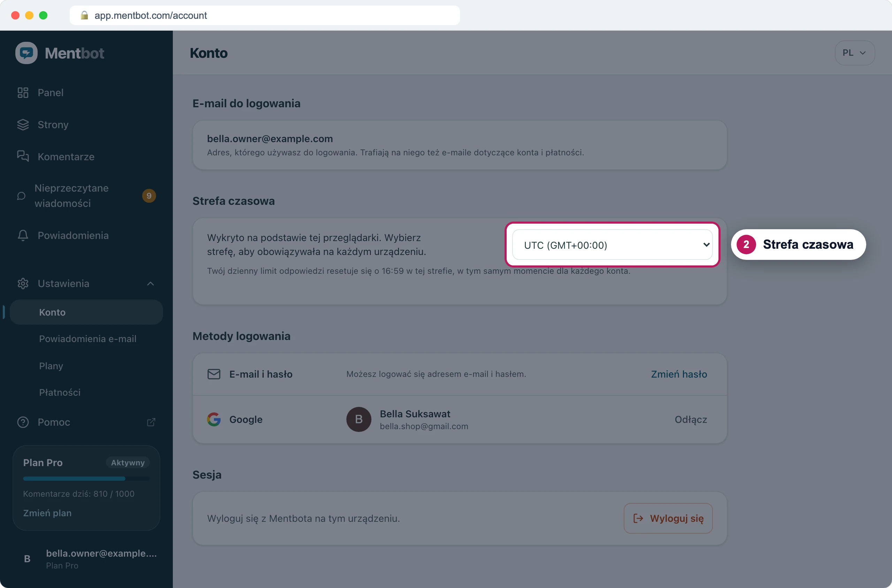
Task: Click the external link icon next to Pomoc
Action: click(x=151, y=422)
